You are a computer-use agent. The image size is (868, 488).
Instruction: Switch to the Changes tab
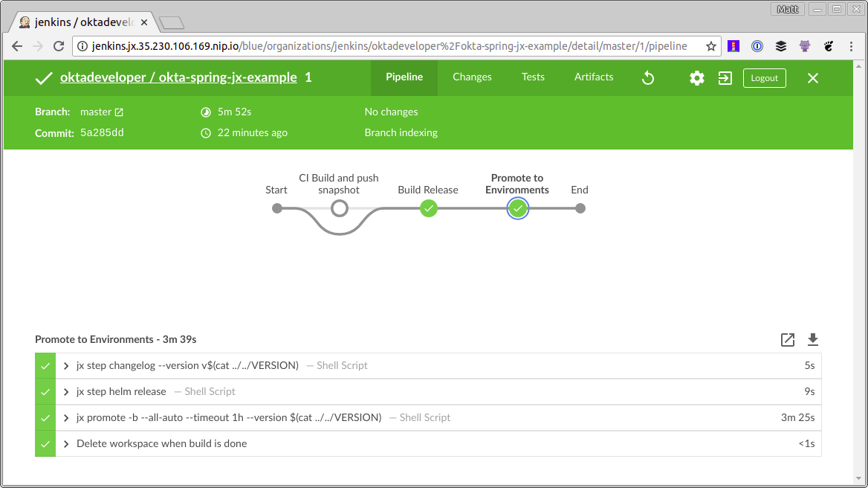tap(472, 77)
